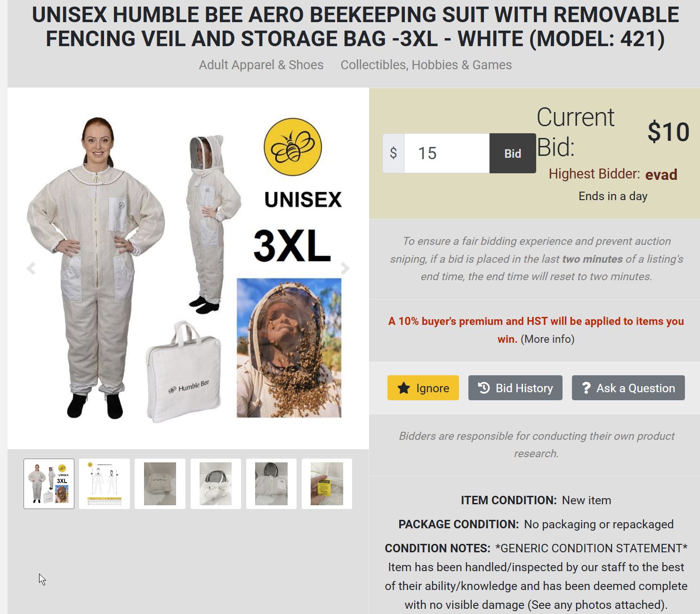Click the next image arrow on carousel
The width and height of the screenshot is (700, 614).
pyautogui.click(x=345, y=268)
